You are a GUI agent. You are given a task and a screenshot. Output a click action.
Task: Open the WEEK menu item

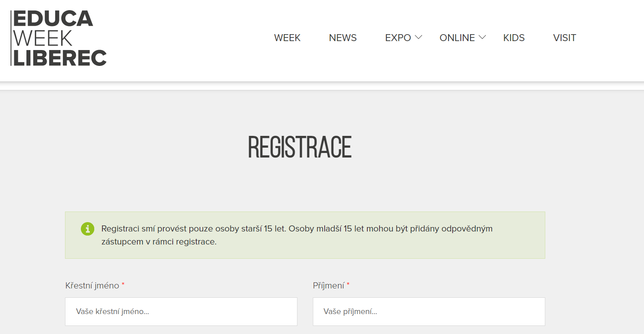287,38
